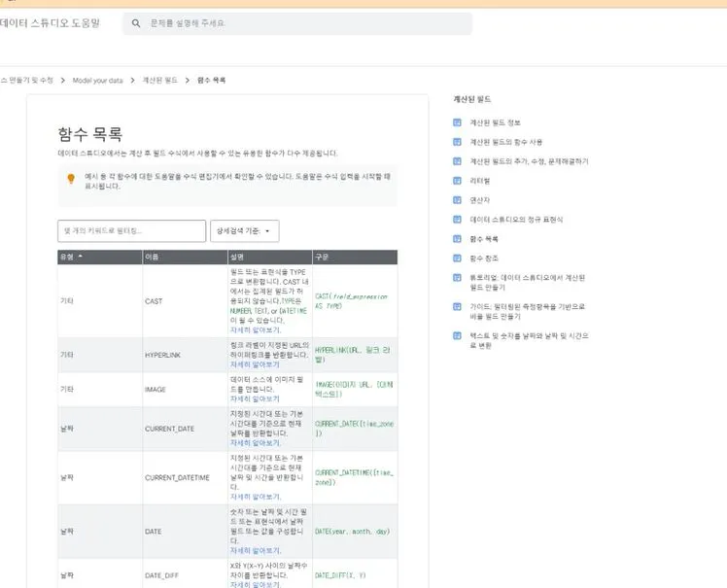Open 자세히 알아보기 link in CAST row
Screen dimensions: 727x588
click(256, 330)
